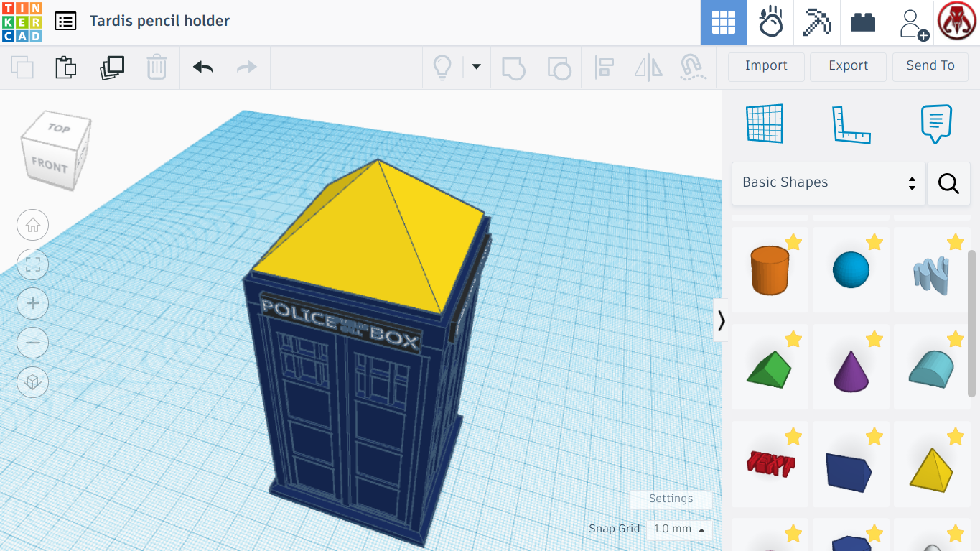Select the Workplane tool

[765, 124]
